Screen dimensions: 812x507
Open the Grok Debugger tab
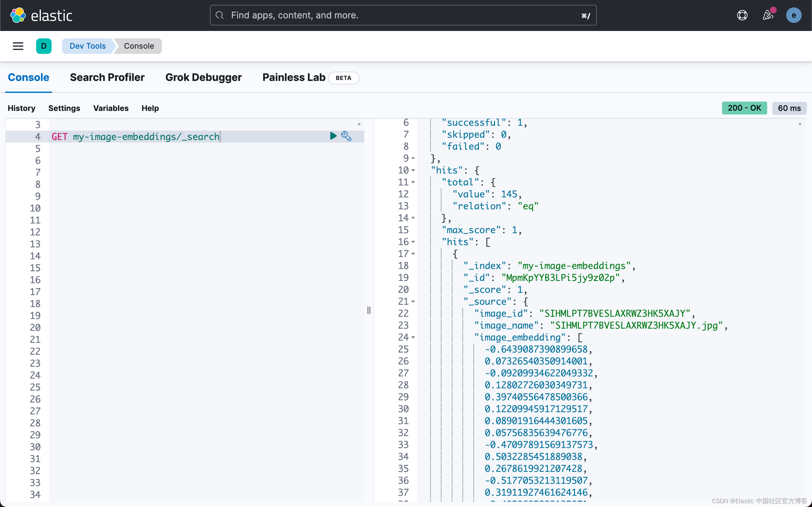point(203,77)
